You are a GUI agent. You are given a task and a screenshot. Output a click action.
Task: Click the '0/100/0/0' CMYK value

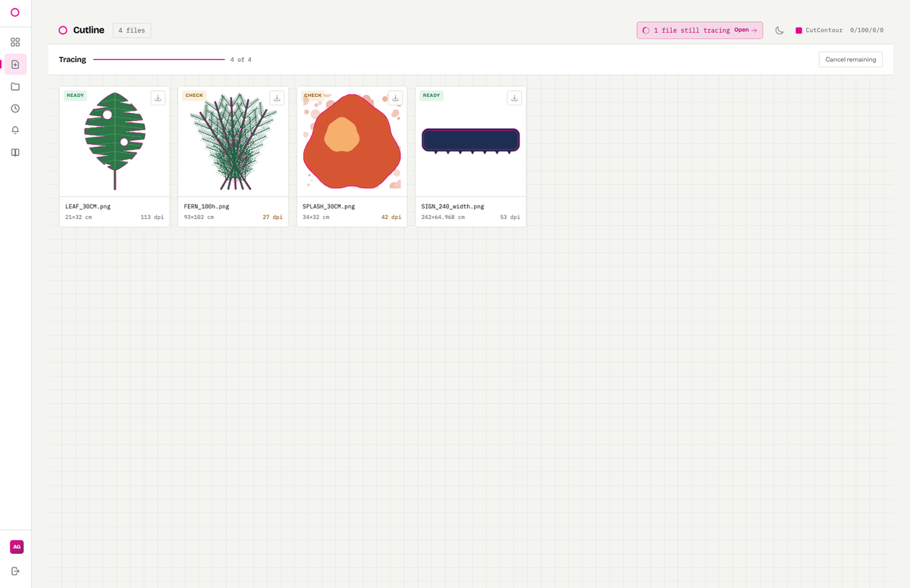tap(867, 30)
